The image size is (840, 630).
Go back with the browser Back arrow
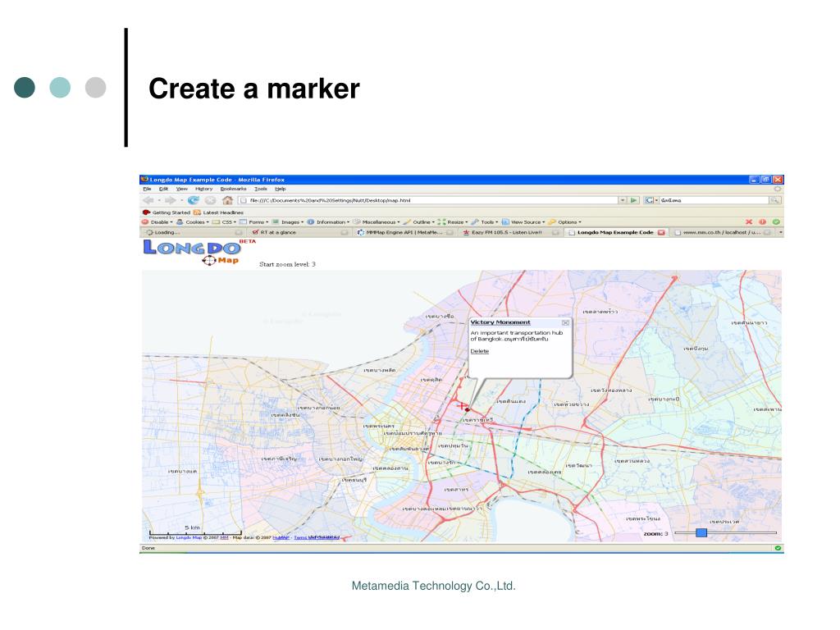148,200
